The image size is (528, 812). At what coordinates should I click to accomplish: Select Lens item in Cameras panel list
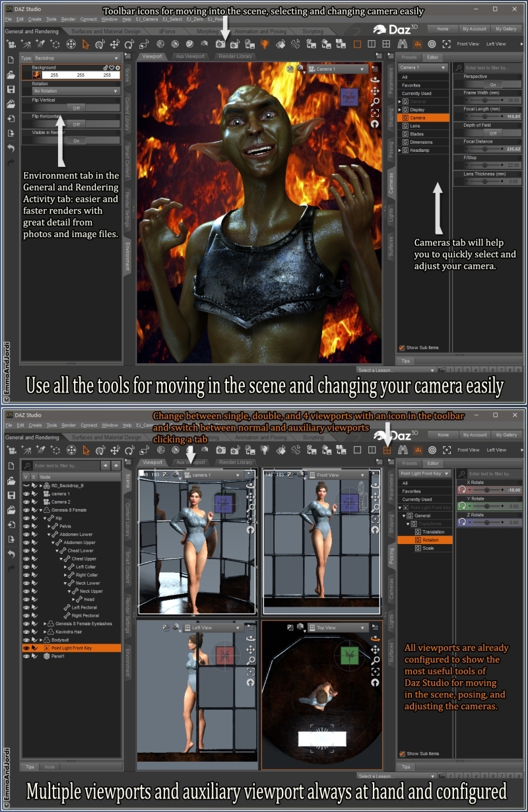pyautogui.click(x=424, y=125)
